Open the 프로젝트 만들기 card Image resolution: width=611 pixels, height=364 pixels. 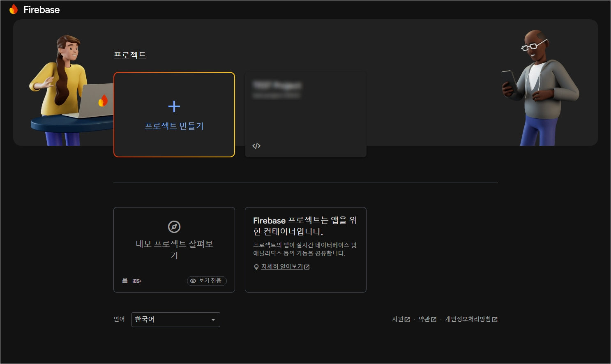coord(174,115)
